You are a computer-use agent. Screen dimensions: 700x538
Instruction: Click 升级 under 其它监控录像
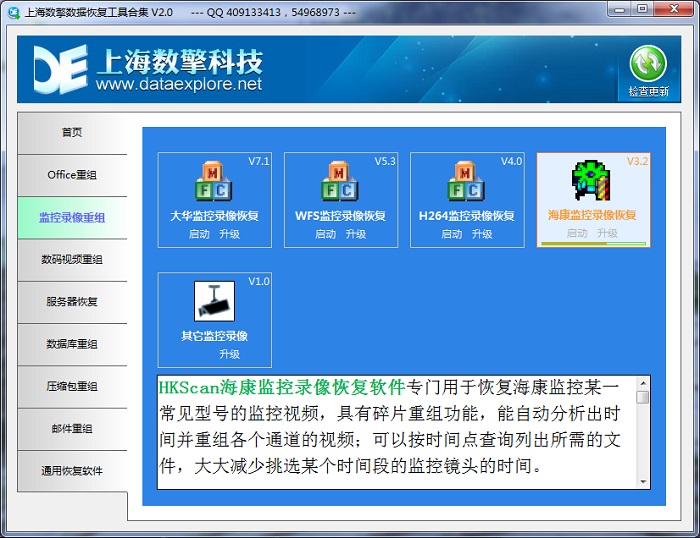point(229,354)
